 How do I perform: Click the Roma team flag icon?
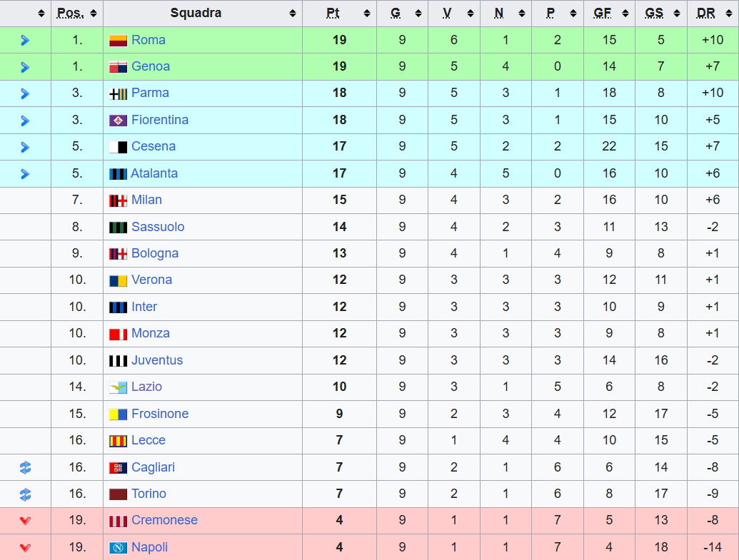[118, 41]
